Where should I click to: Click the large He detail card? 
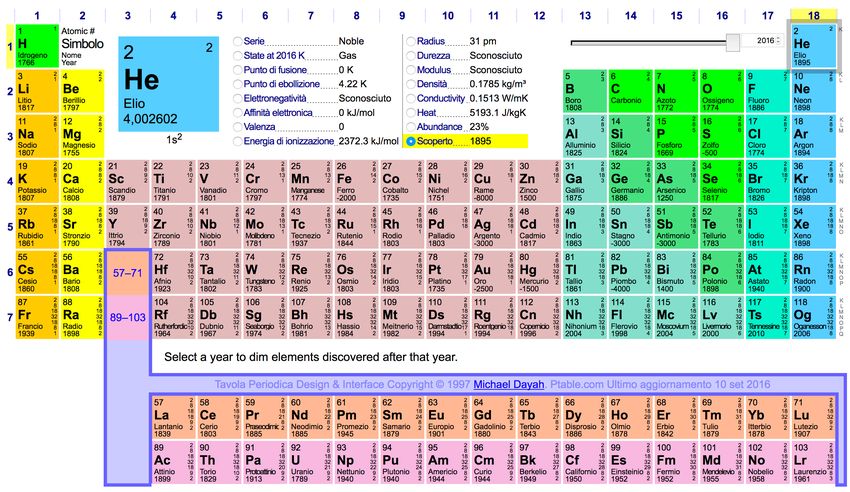[169, 84]
